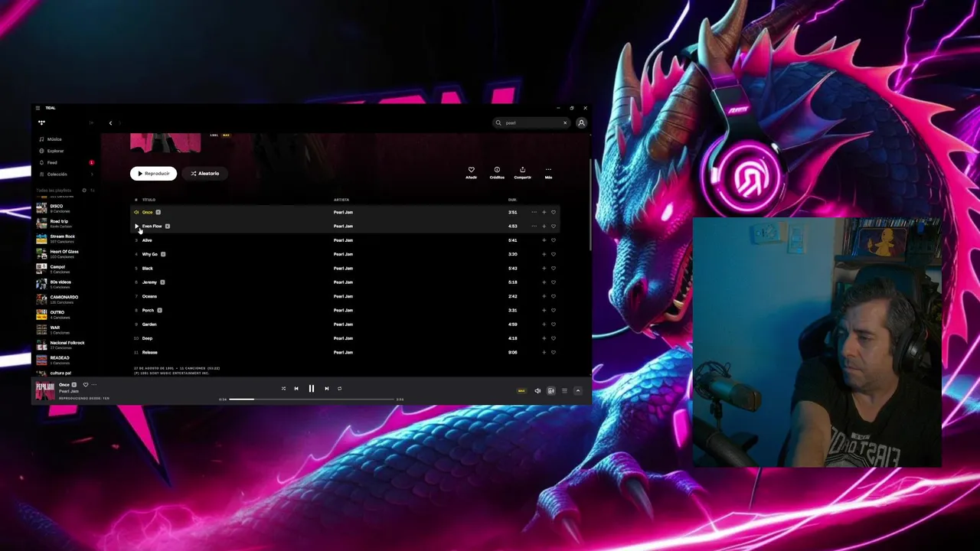Open the Road trip playlist
The image size is (980, 551).
(67, 223)
